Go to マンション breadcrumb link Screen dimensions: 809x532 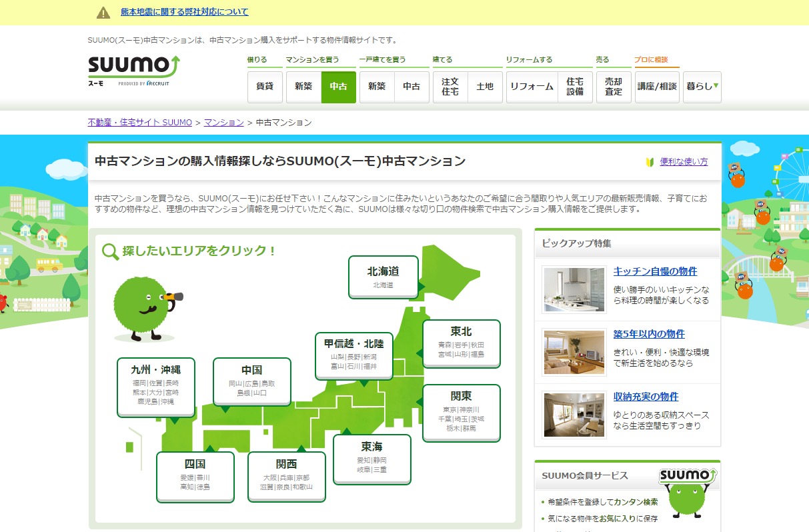224,123
